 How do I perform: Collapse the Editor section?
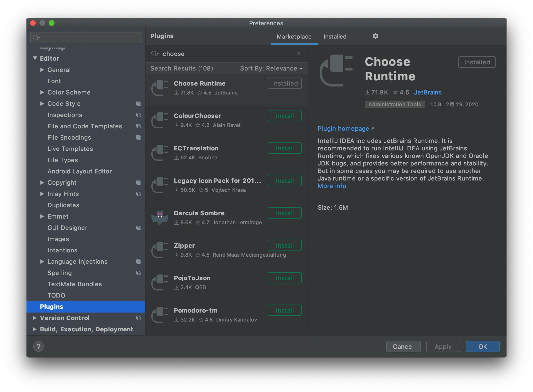[x=35, y=58]
